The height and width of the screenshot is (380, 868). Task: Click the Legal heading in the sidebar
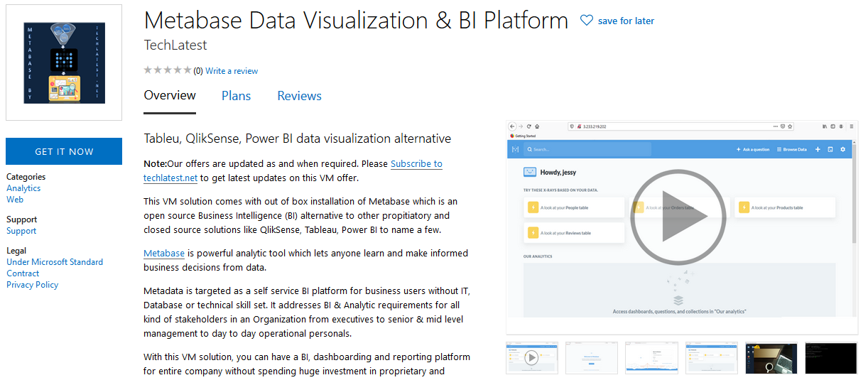point(16,251)
